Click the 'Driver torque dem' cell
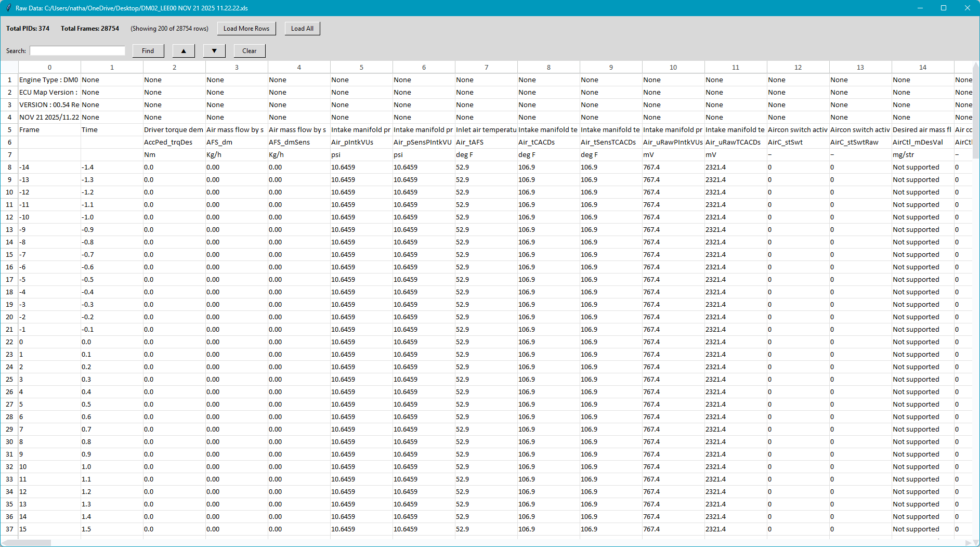 pos(174,130)
